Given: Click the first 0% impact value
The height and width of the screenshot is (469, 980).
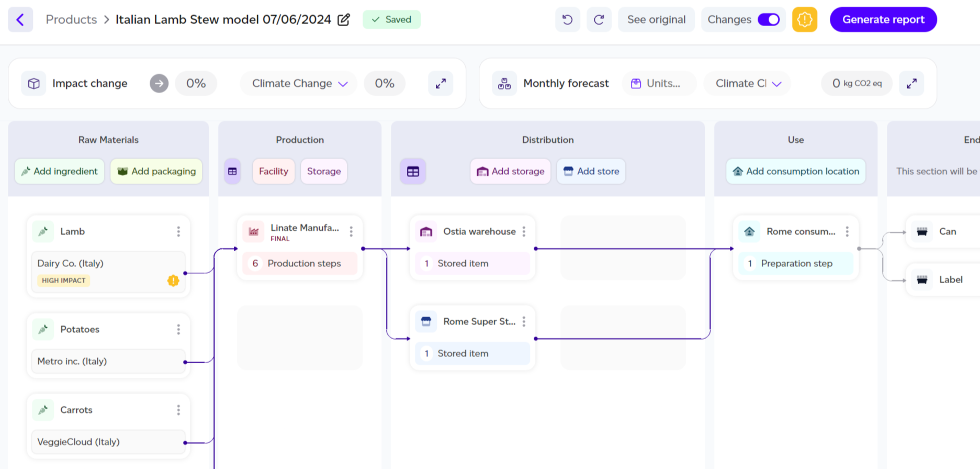Looking at the screenshot, I should (x=196, y=83).
